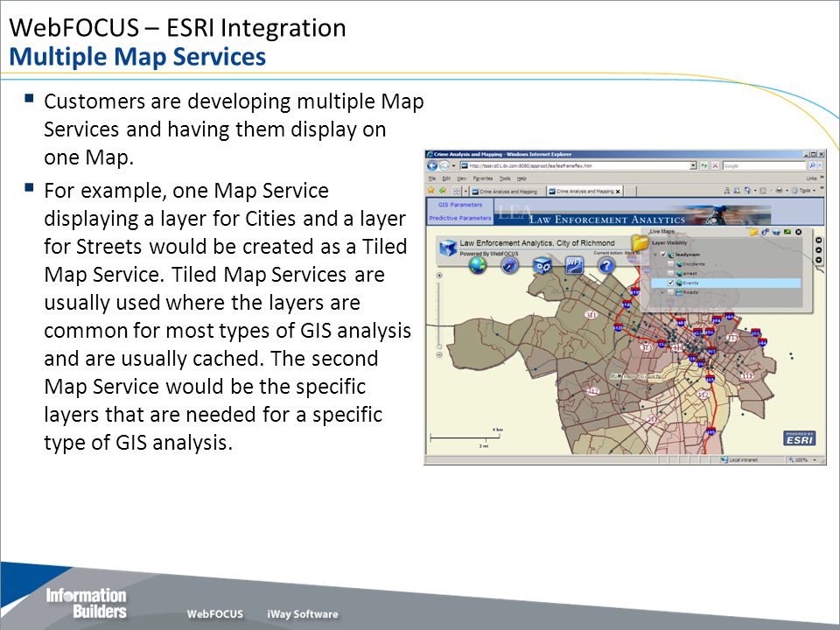The height and width of the screenshot is (630, 840).
Task: Open the Favorites menu
Action: click(483, 178)
